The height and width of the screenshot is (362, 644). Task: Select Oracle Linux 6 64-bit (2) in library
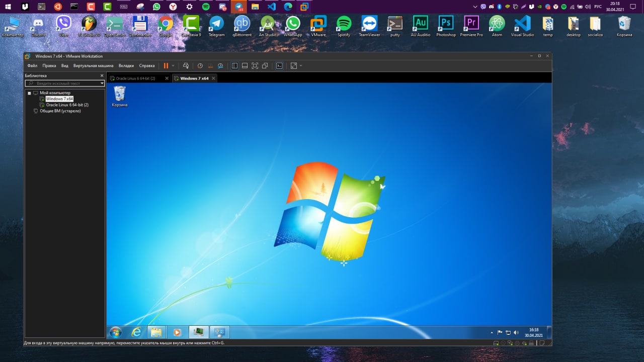coord(67,105)
